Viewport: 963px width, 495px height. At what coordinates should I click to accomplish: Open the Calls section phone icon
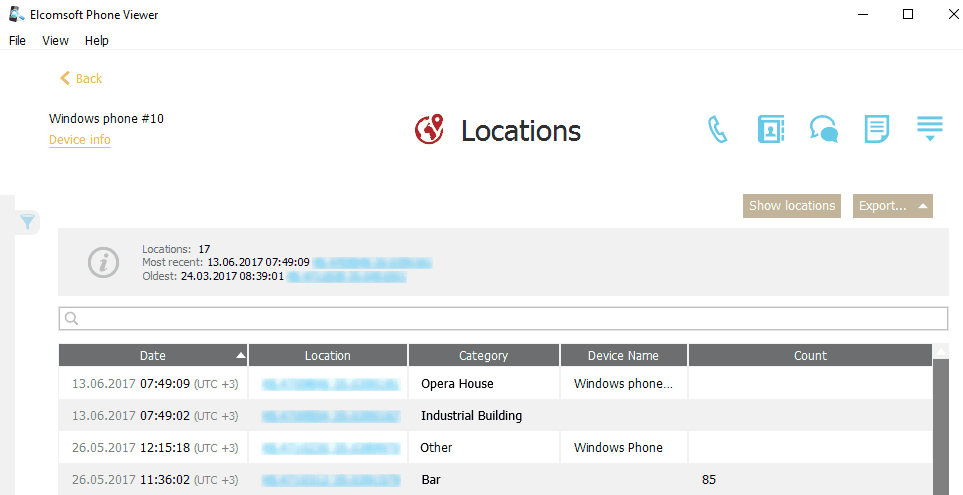click(x=717, y=130)
